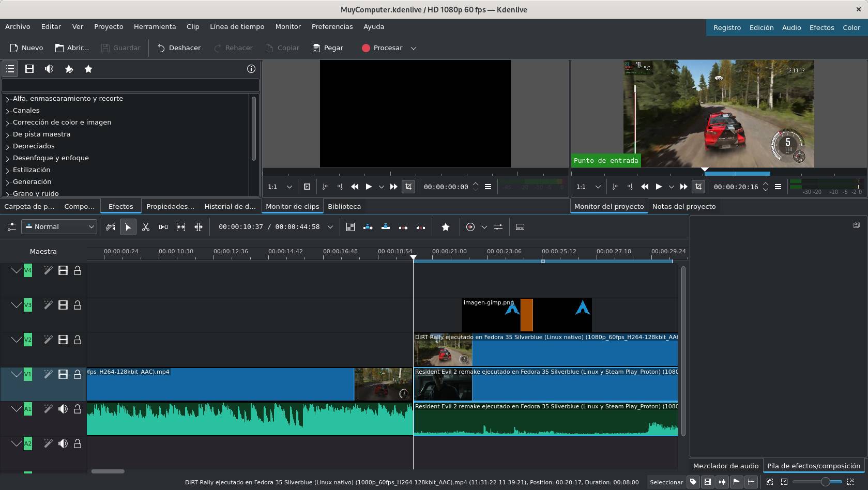Open the Línea de tiempo menu

(237, 26)
